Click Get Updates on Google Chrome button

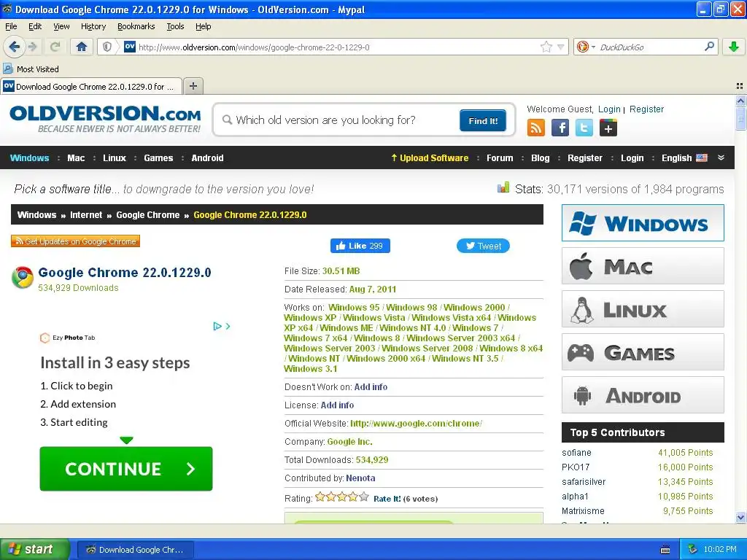click(x=75, y=241)
